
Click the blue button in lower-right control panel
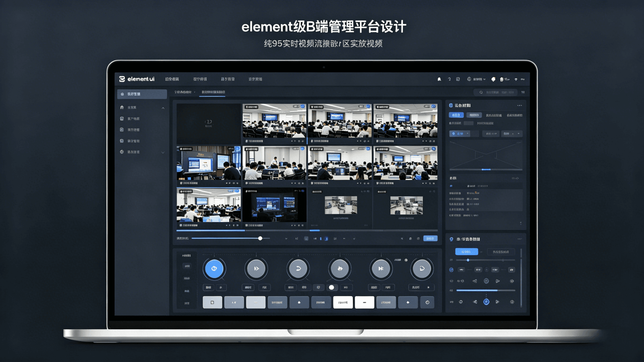pos(466,252)
